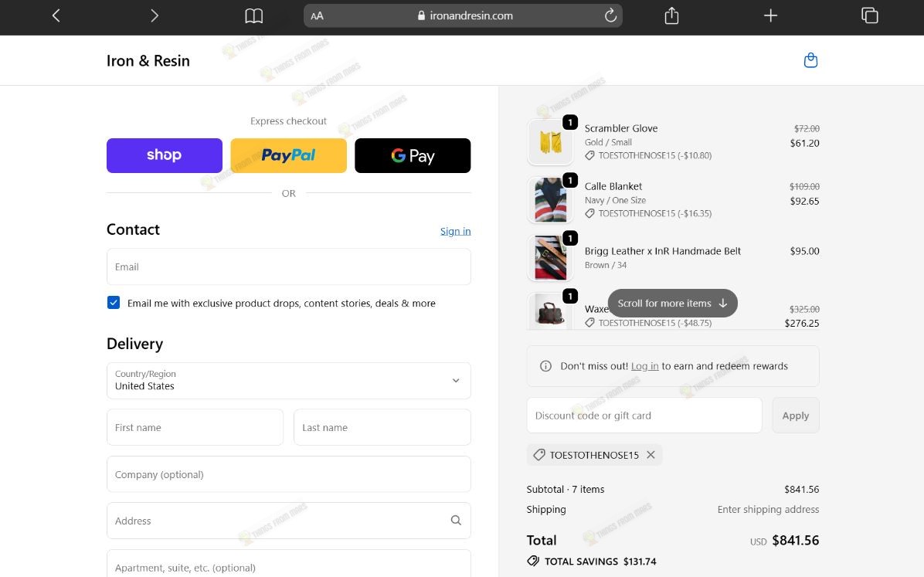This screenshot has width=924, height=577.
Task: Click the Enter shipping address text
Action: tap(769, 509)
